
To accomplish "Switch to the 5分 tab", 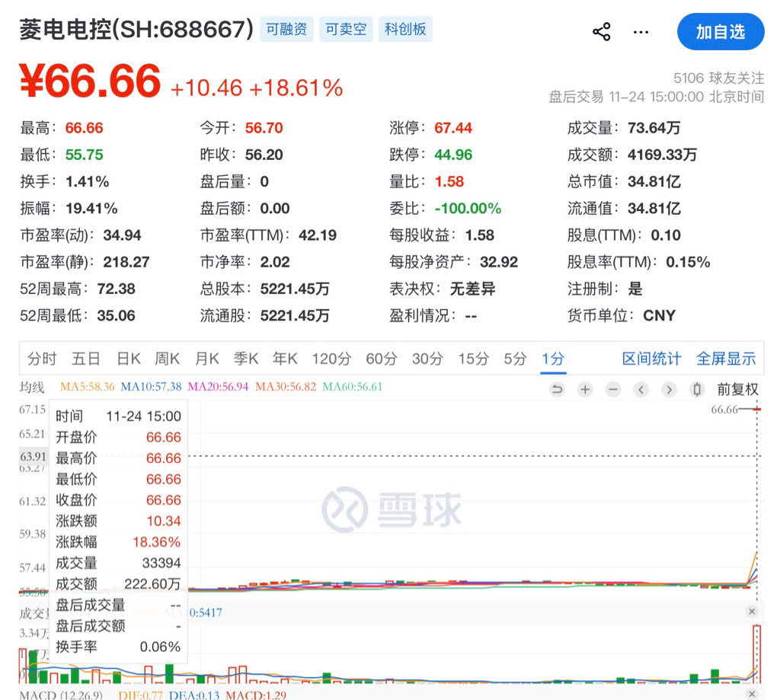I will pos(515,359).
